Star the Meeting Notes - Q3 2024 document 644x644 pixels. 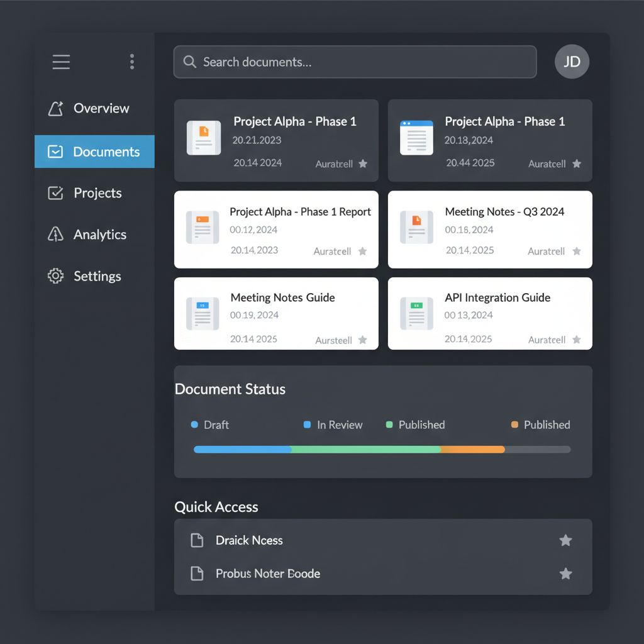[577, 252]
